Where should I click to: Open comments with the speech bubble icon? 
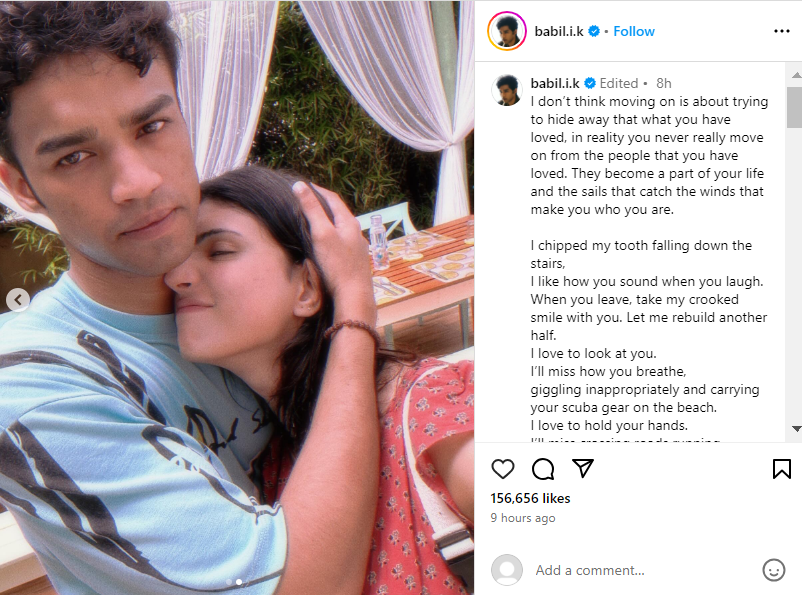tap(543, 469)
